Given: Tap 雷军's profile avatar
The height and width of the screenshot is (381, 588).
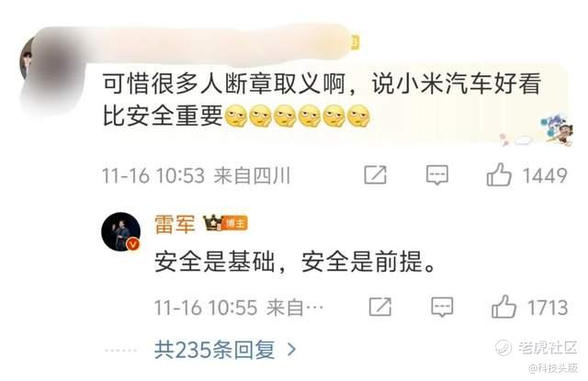Looking at the screenshot, I should point(120,231).
